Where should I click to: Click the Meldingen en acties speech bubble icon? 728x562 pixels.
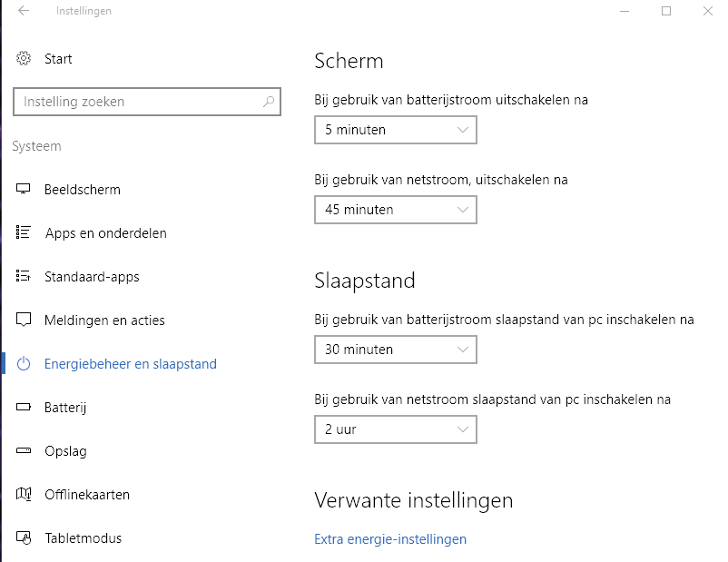coord(24,320)
